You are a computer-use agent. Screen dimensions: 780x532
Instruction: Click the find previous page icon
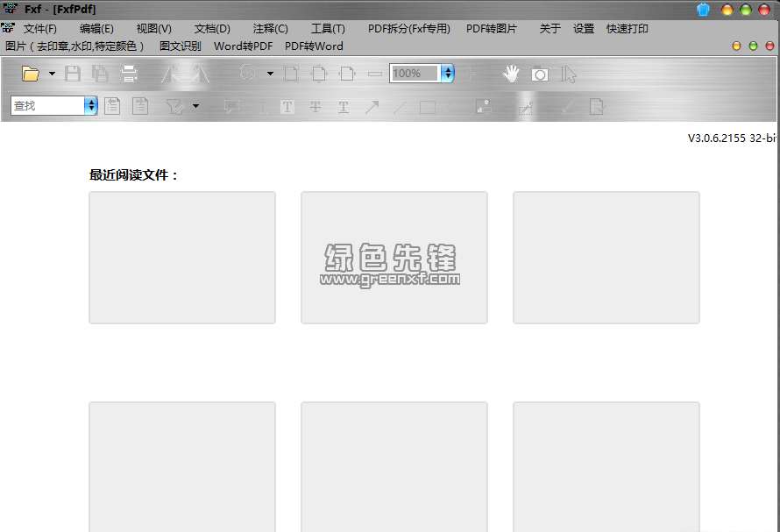112,106
